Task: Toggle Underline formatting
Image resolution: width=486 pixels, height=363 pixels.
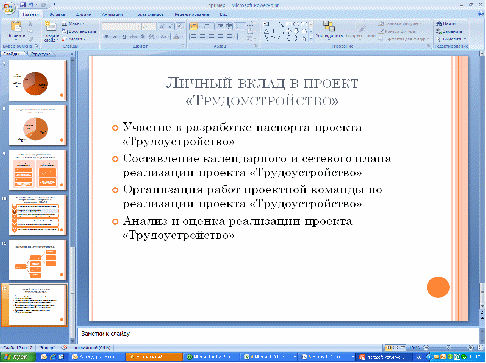Action: click(124, 36)
